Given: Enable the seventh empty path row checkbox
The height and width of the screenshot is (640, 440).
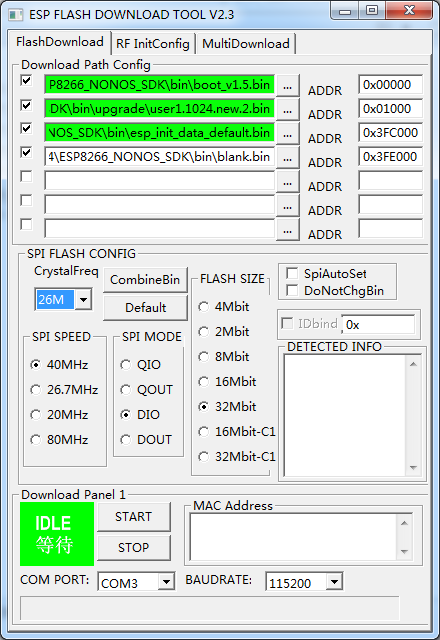Looking at the screenshot, I should (x=27, y=224).
